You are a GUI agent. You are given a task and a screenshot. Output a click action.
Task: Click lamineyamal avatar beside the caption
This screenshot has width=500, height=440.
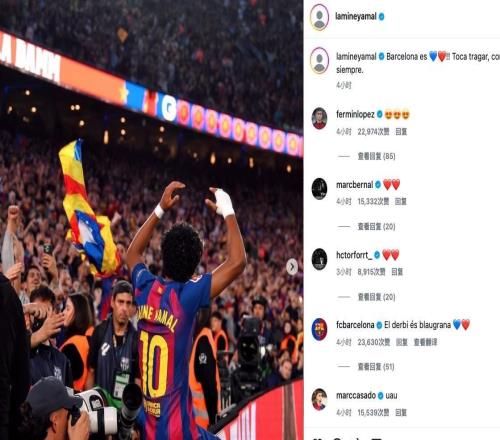tap(319, 60)
